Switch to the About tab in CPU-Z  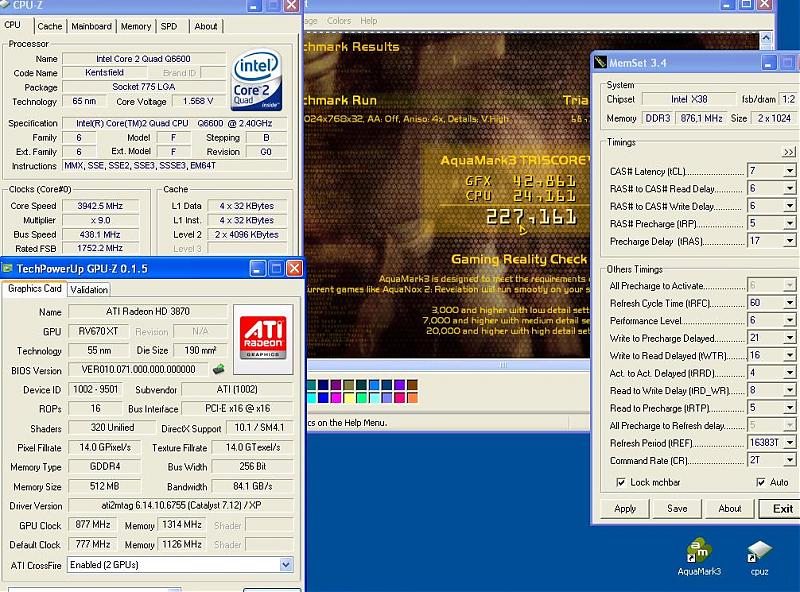point(206,26)
